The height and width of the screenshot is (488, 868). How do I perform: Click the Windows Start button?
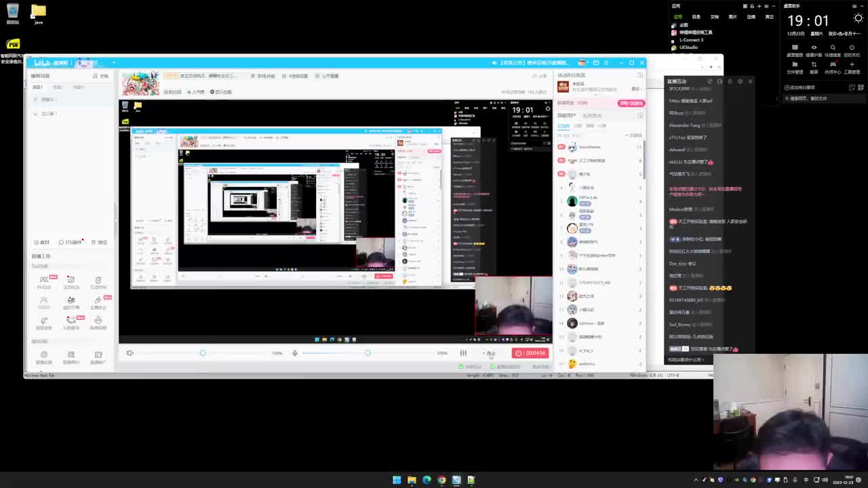[397, 480]
